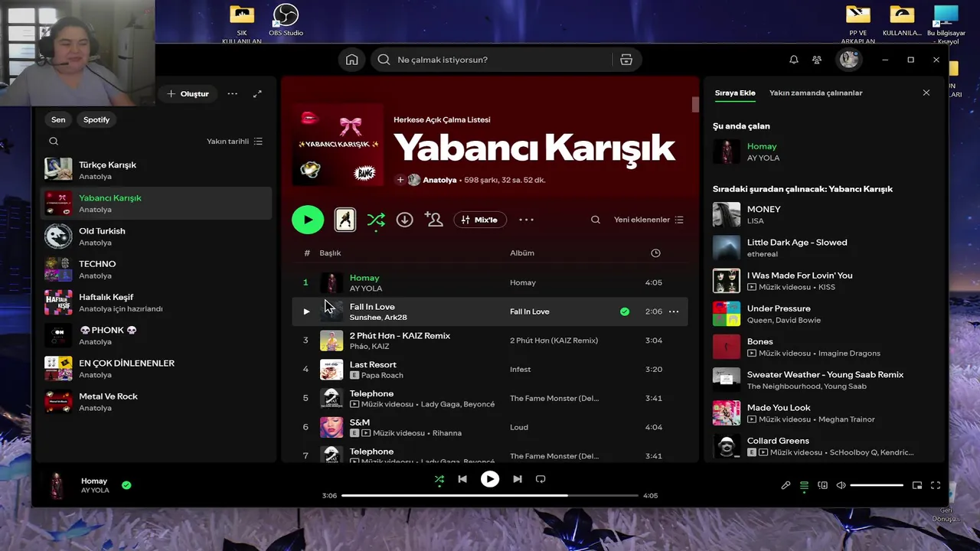The image size is (980, 551).
Task: Skip to previous track
Action: coord(462,479)
